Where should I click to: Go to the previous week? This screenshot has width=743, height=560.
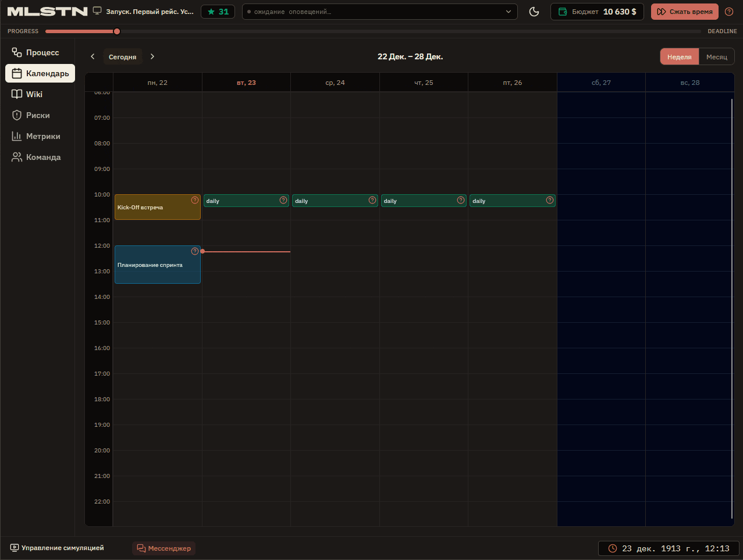pos(93,56)
